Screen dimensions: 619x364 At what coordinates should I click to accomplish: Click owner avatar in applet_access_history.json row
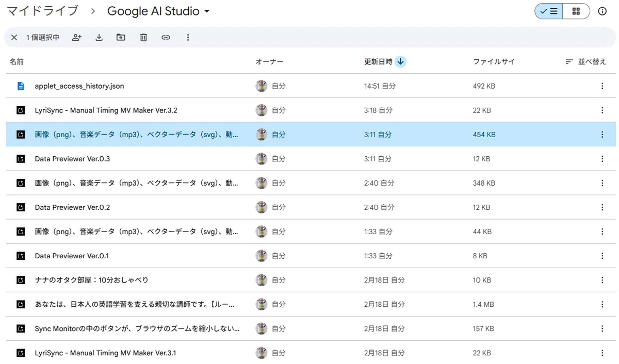(x=262, y=86)
